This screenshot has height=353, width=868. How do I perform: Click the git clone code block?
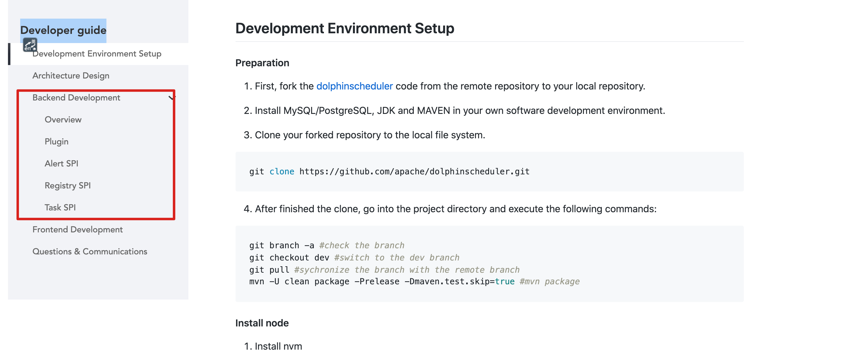click(x=389, y=172)
